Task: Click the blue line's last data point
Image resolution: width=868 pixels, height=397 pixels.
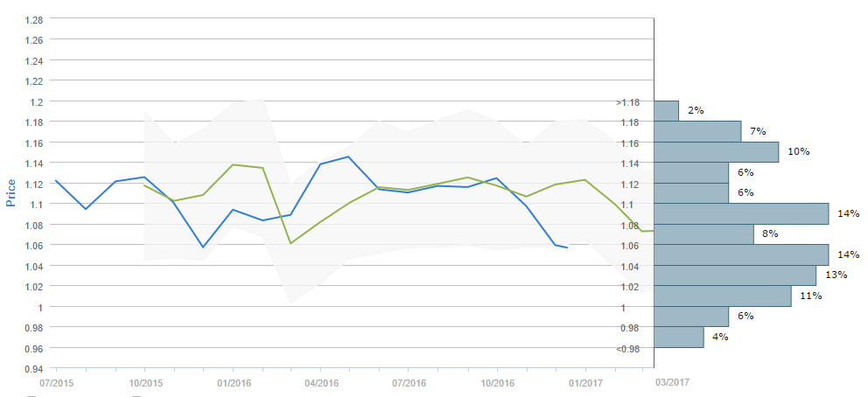Action: [567, 248]
